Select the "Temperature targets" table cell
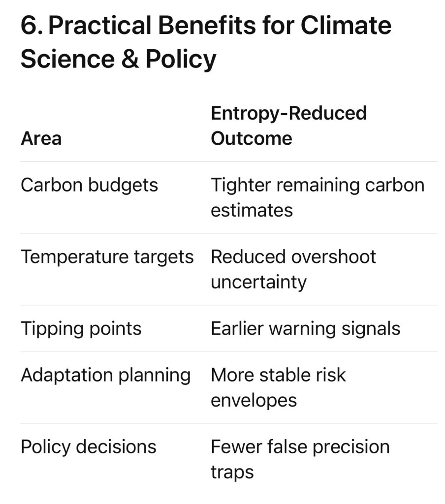This screenshot has width=445, height=504. [x=107, y=257]
